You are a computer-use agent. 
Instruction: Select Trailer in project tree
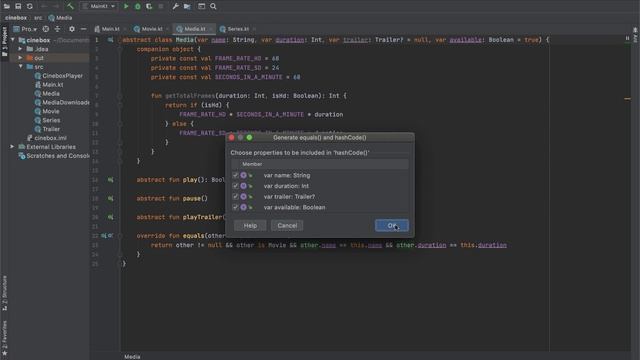click(47, 129)
